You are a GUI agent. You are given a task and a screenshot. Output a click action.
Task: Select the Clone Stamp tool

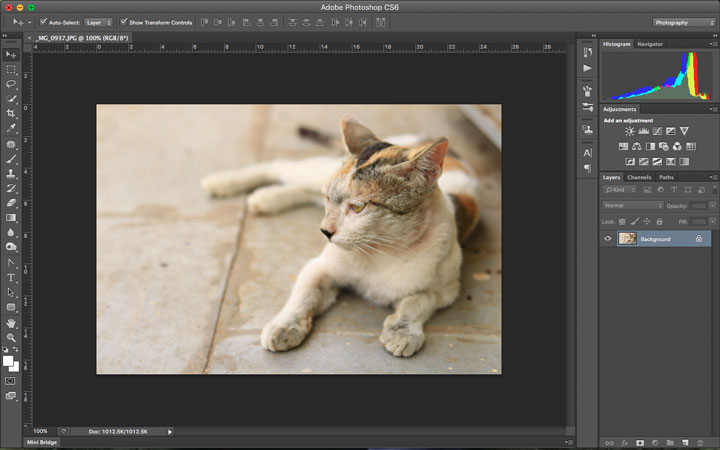pos(11,173)
